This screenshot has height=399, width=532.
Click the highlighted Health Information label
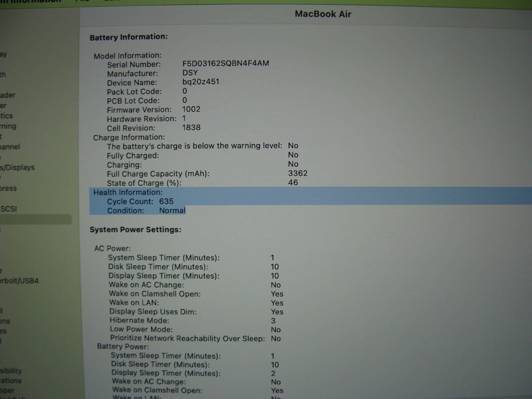pyautogui.click(x=128, y=192)
